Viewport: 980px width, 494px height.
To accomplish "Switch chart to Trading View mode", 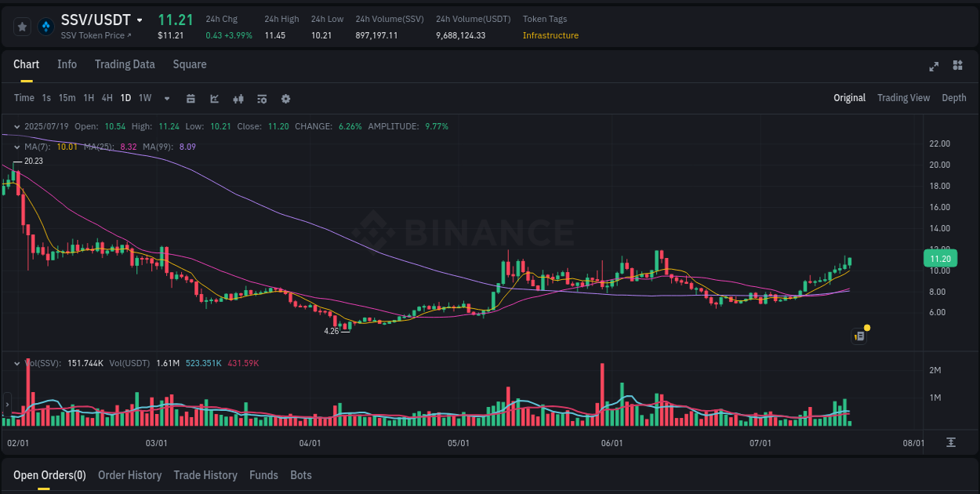I will pos(903,98).
